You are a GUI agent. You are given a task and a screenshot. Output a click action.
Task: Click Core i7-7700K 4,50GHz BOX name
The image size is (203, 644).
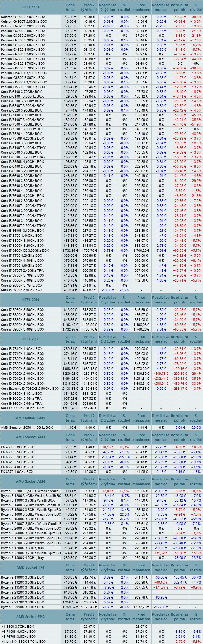22,260
